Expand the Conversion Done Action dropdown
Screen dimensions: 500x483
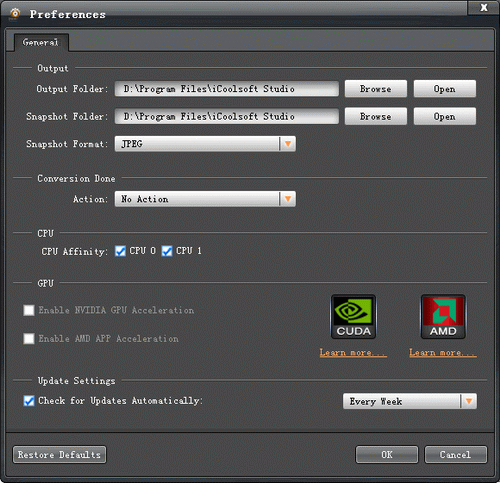tap(205, 199)
